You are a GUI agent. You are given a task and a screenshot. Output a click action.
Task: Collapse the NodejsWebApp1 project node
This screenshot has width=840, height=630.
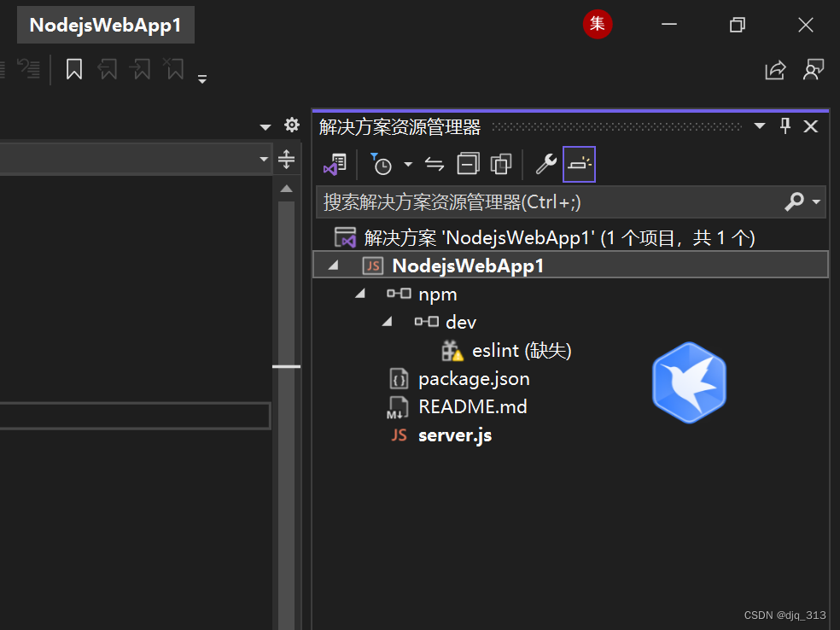point(333,265)
